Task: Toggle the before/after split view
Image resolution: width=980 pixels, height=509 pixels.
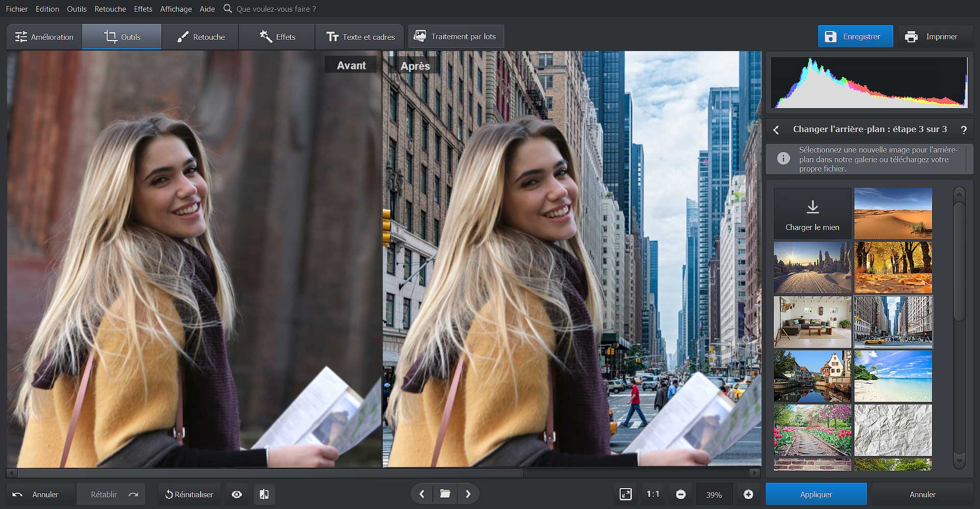Action: tap(264, 494)
